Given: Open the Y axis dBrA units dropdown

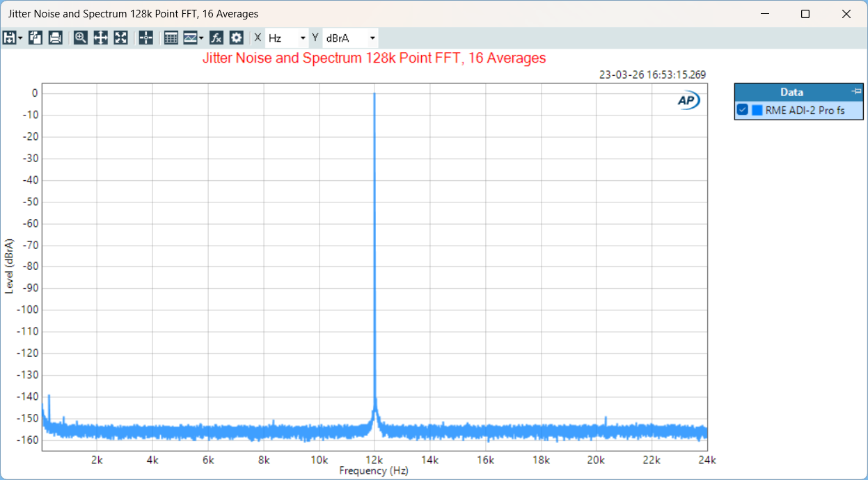Looking at the screenshot, I should click(371, 38).
